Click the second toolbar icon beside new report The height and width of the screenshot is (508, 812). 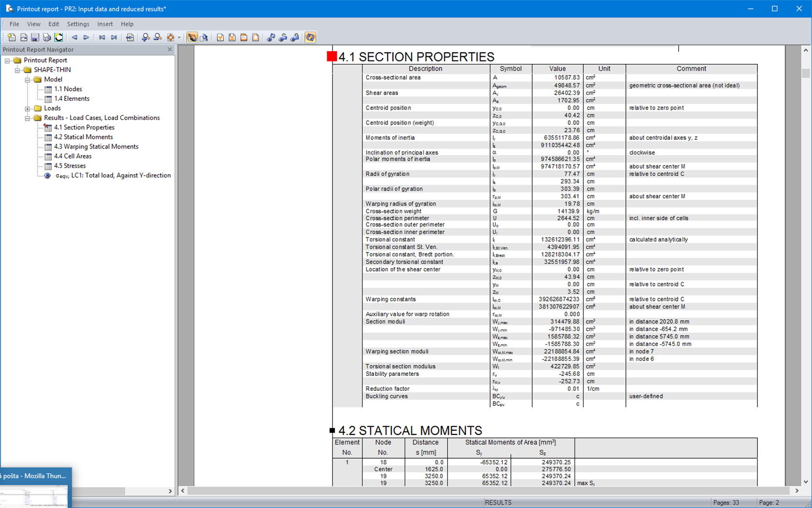point(23,37)
